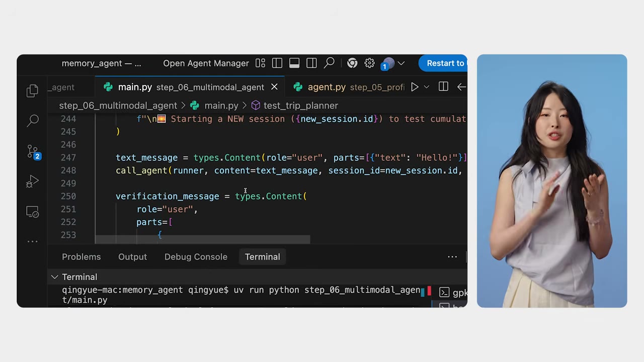Open the Search view in the activity bar
This screenshot has height=362, width=644.
[x=33, y=120]
